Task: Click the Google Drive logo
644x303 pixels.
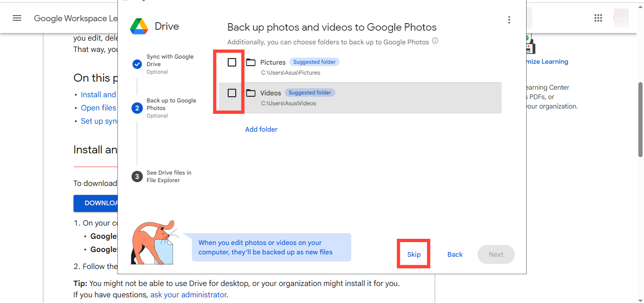Action: click(x=140, y=26)
